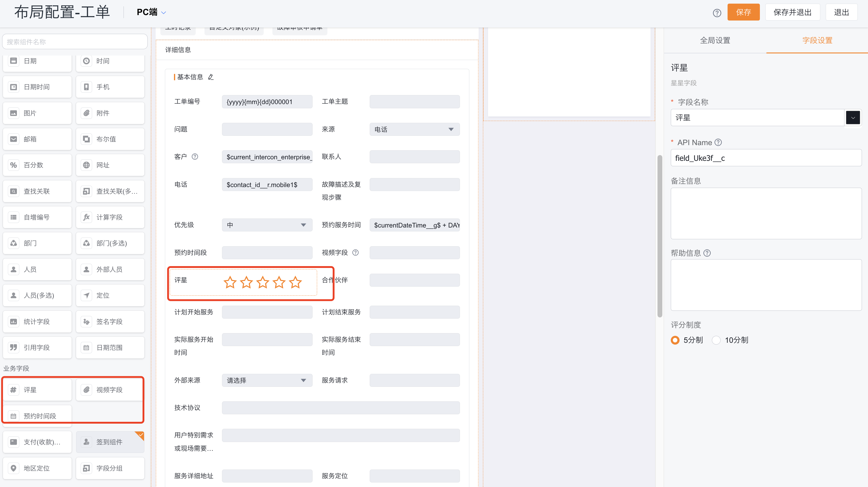The width and height of the screenshot is (868, 487).
Task: Click the 技术协议 wide input field
Action: [x=341, y=408]
